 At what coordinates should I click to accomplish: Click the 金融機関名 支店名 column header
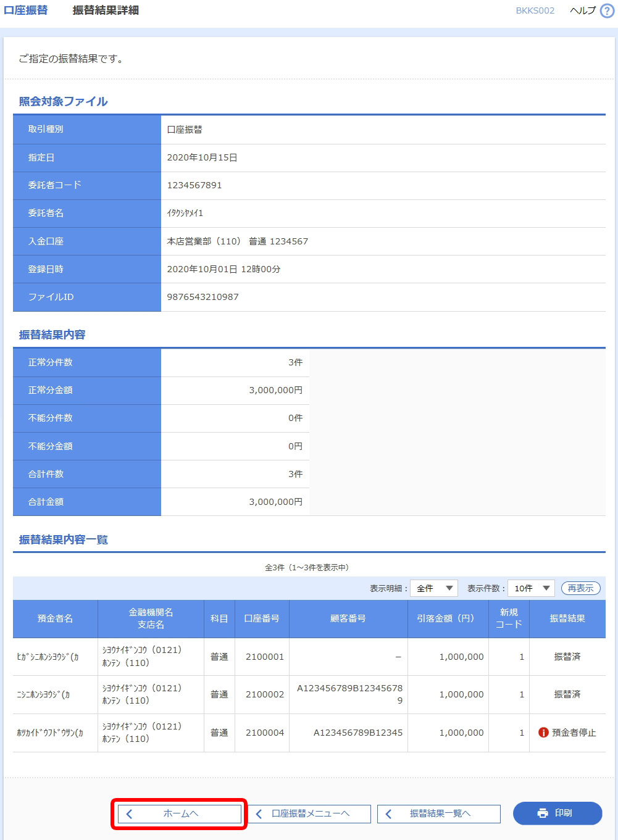151,618
